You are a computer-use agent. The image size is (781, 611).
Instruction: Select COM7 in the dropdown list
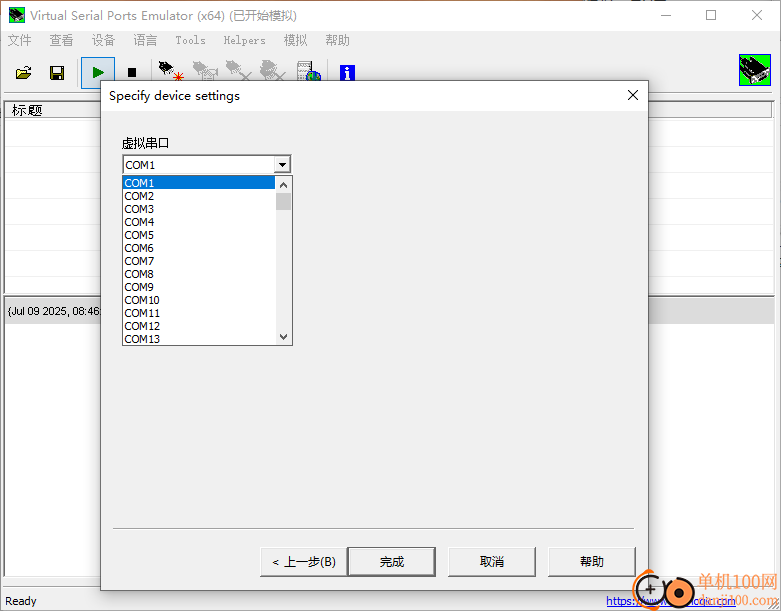coord(199,260)
